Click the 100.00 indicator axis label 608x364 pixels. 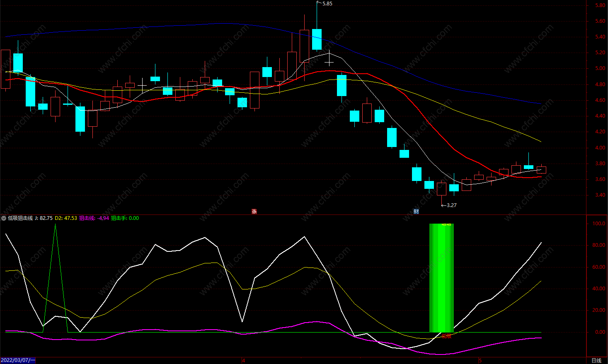599,224
